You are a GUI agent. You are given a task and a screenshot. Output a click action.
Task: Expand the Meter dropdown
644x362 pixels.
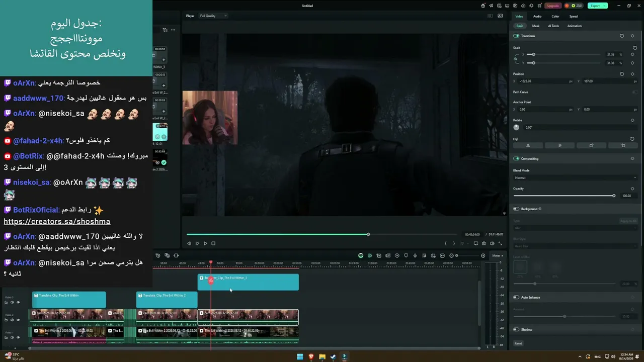[497, 255]
